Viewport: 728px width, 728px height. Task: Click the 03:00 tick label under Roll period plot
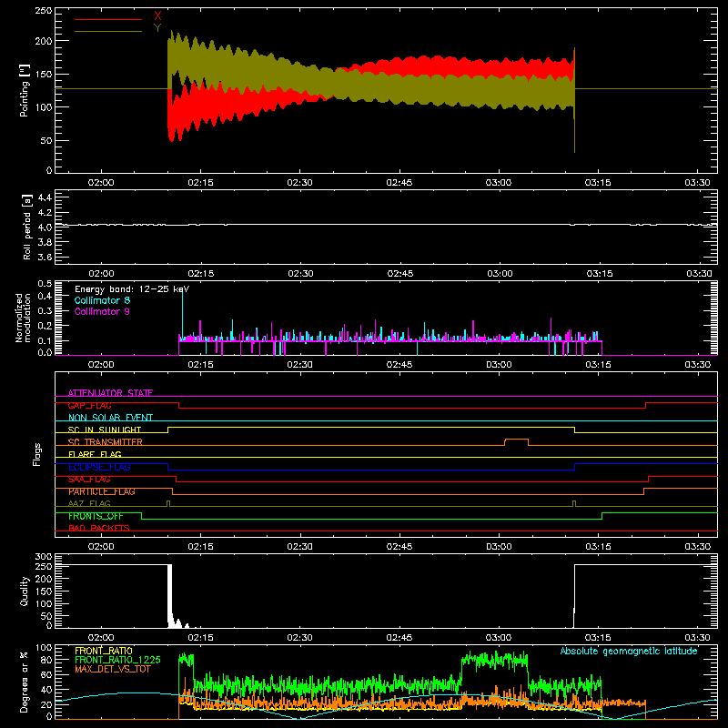[x=500, y=274]
